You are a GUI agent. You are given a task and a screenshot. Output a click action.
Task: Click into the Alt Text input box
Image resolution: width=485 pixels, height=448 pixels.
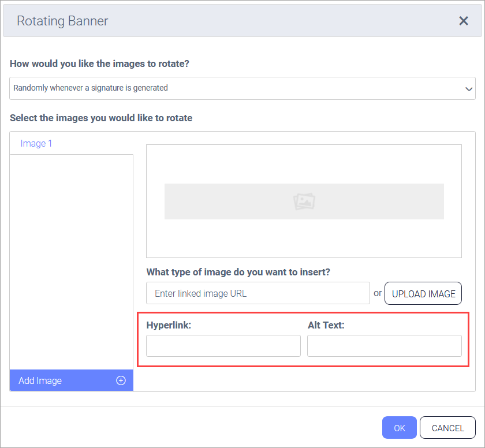384,346
